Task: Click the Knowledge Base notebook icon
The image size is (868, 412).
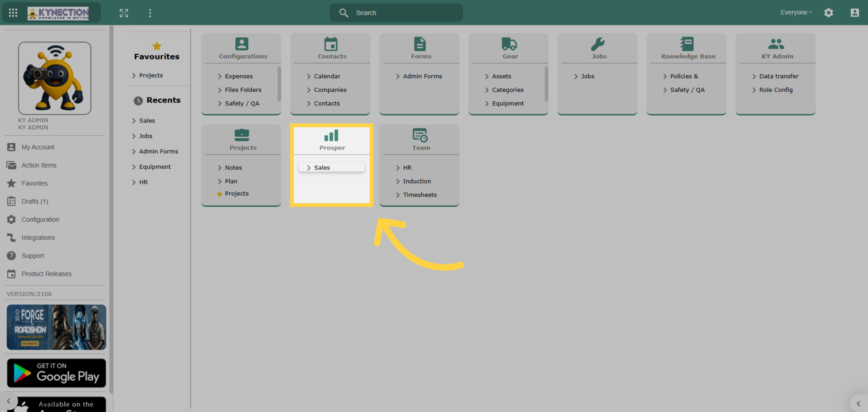Action: click(x=687, y=44)
